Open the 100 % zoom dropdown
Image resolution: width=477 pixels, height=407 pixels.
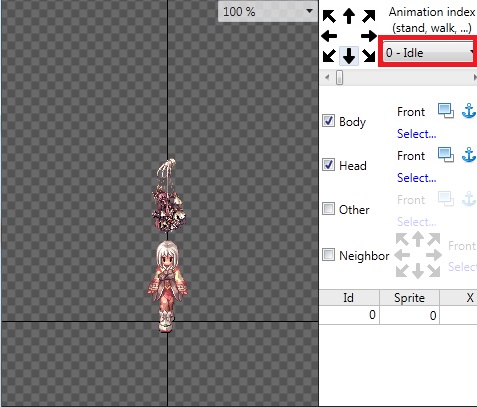(268, 12)
